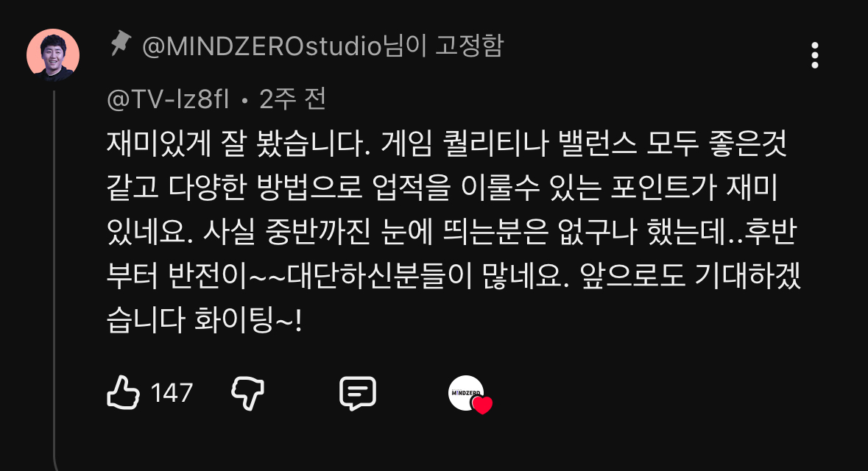The width and height of the screenshot is (868, 471).
Task: Click the phrase '앞으로도 기대하겠' in comment
Action: 691,276
